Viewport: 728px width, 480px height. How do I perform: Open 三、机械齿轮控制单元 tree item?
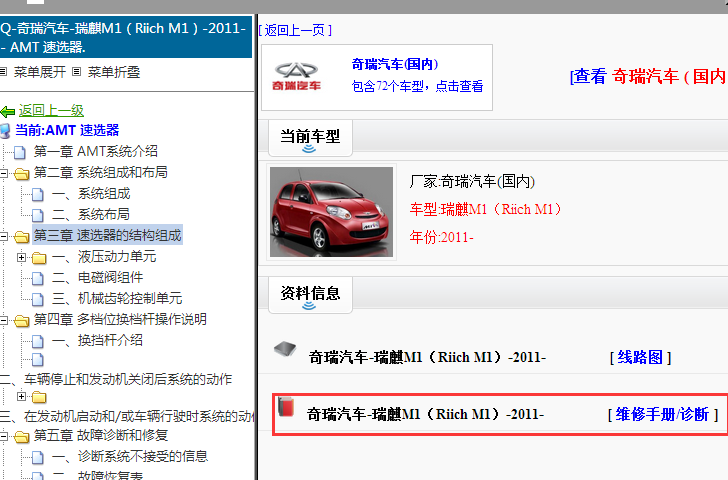click(x=117, y=298)
